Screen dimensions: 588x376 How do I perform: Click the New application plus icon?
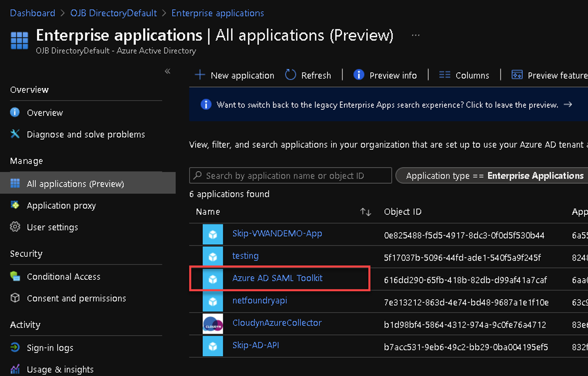[200, 75]
